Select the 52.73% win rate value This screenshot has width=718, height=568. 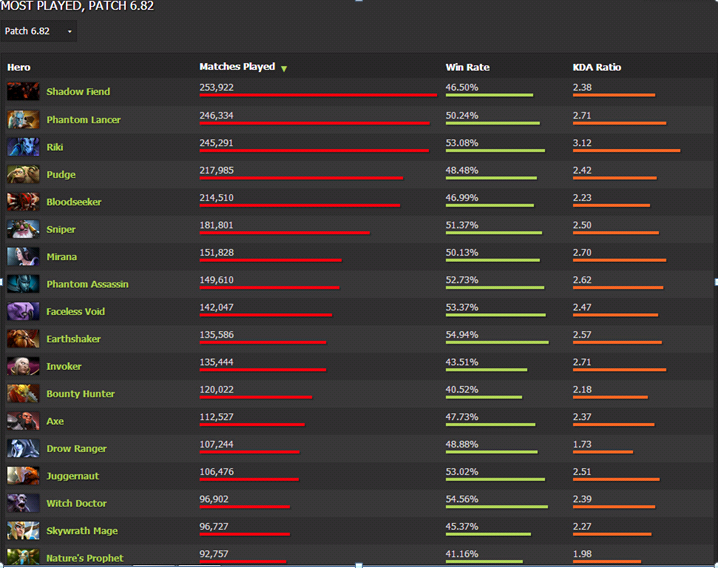click(x=462, y=280)
